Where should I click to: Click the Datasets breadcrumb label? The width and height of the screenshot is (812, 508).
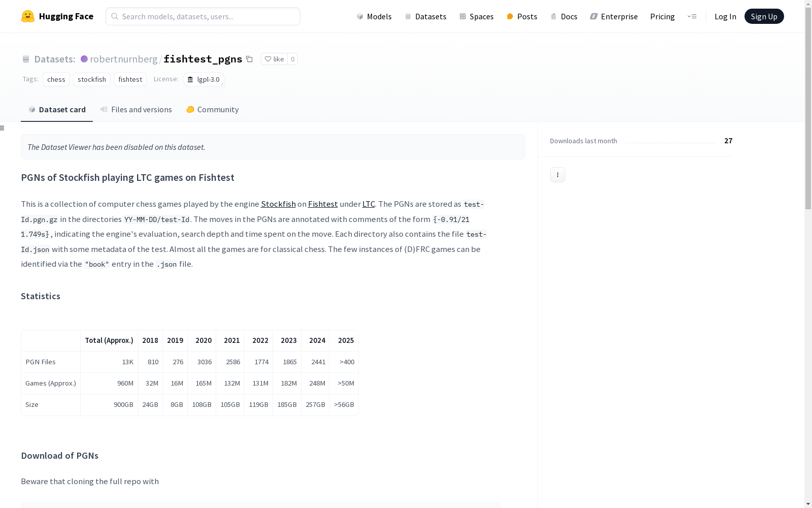point(54,59)
